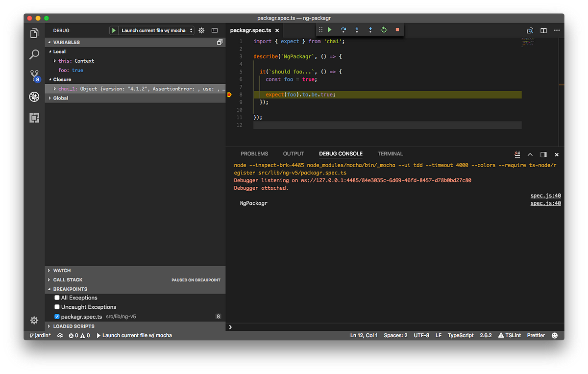
Task: Uncheck the packagr.spec.ts breakpoint entry
Action: pyautogui.click(x=56, y=316)
